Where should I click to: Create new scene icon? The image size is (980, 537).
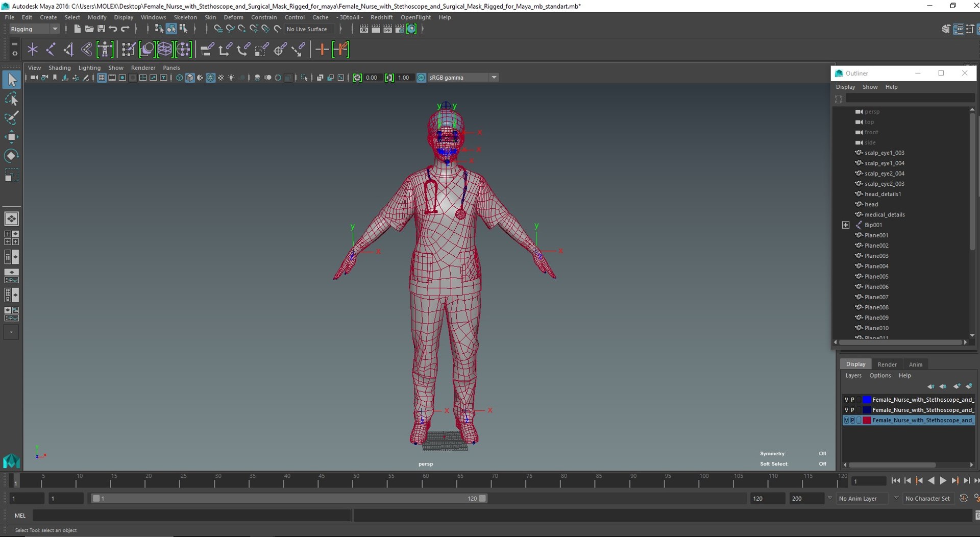[x=77, y=29]
